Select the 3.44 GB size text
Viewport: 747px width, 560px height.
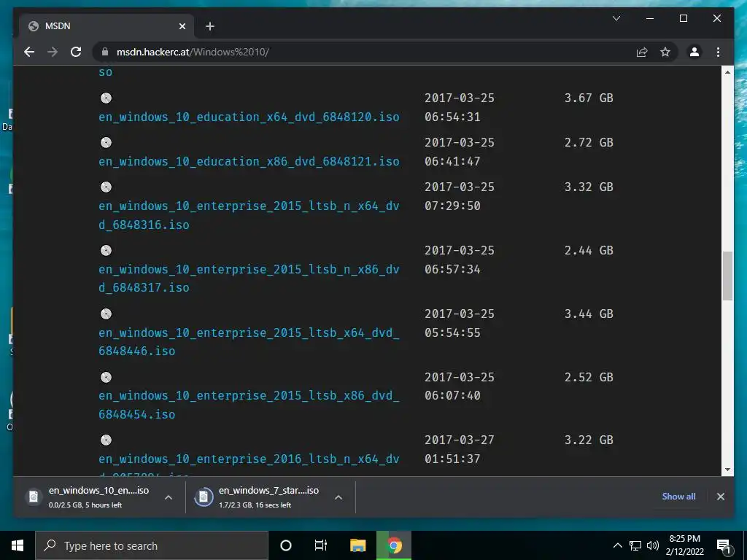(589, 314)
